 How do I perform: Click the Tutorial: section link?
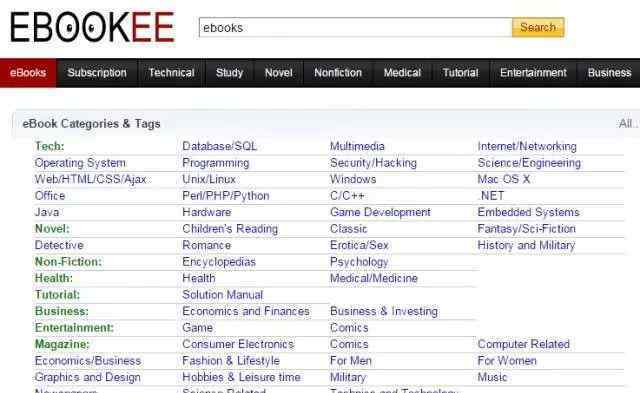pyautogui.click(x=57, y=295)
